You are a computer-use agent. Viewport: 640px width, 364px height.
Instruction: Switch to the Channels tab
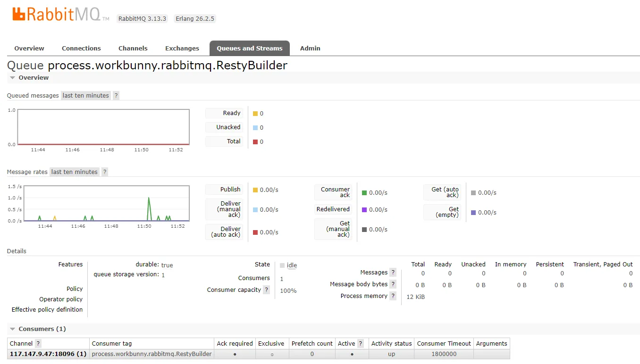[x=133, y=49]
